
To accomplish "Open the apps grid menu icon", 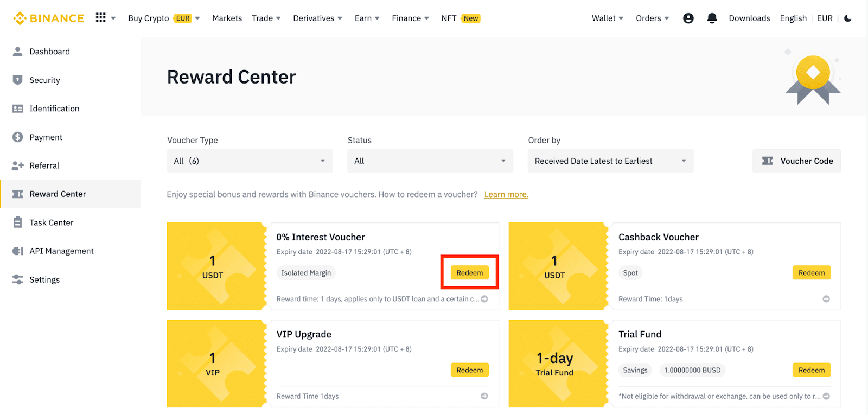I will tap(100, 18).
